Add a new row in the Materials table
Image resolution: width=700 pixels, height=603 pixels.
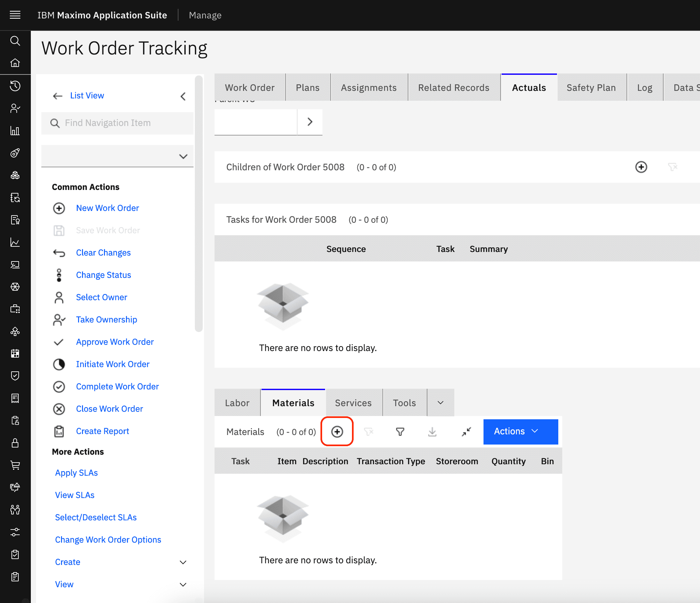(x=337, y=431)
